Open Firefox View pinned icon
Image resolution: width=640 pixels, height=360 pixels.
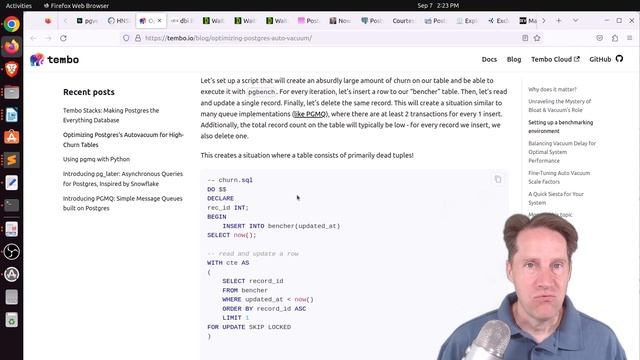tap(48, 20)
